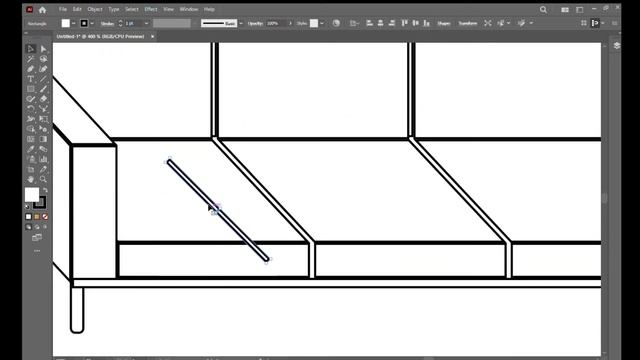Open stroke color dropdown arrow
This screenshot has width=640, height=360.
pyautogui.click(x=92, y=23)
